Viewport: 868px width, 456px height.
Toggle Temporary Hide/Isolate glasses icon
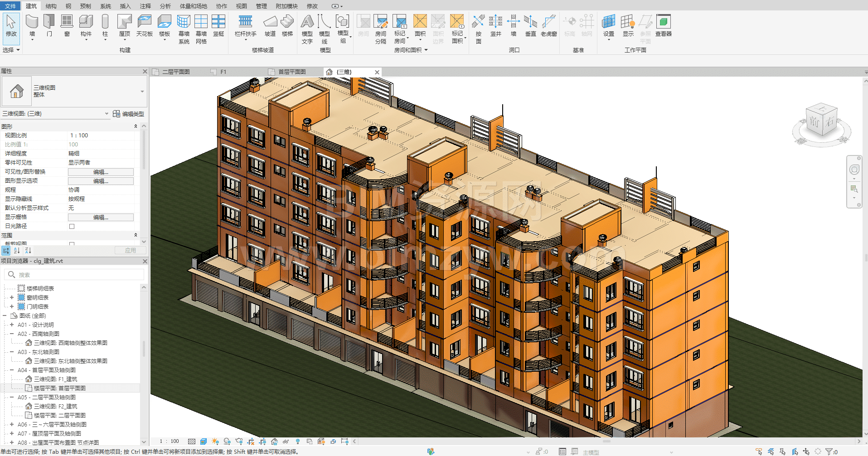(286, 441)
